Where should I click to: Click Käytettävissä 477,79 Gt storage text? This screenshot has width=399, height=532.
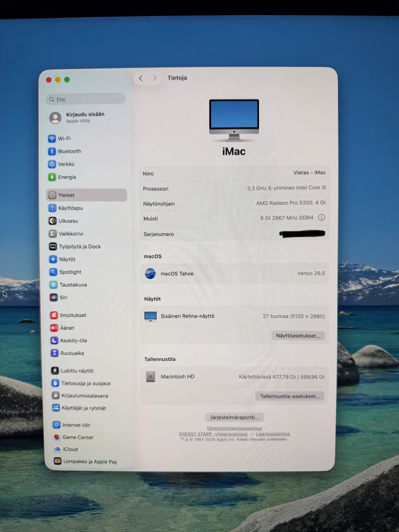point(282,377)
